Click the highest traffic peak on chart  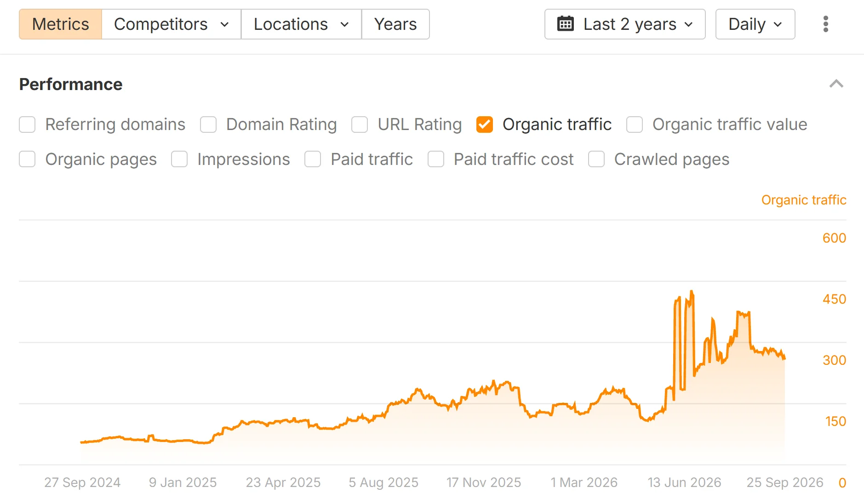click(x=692, y=291)
